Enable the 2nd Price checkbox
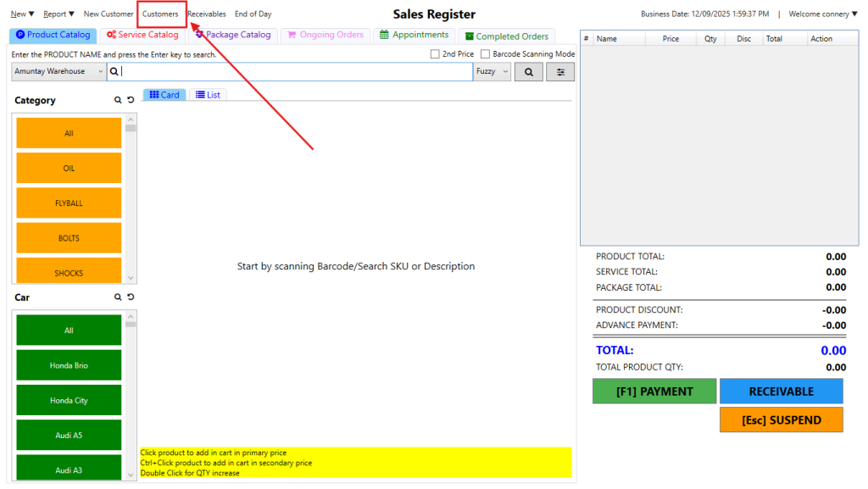 pyautogui.click(x=435, y=54)
